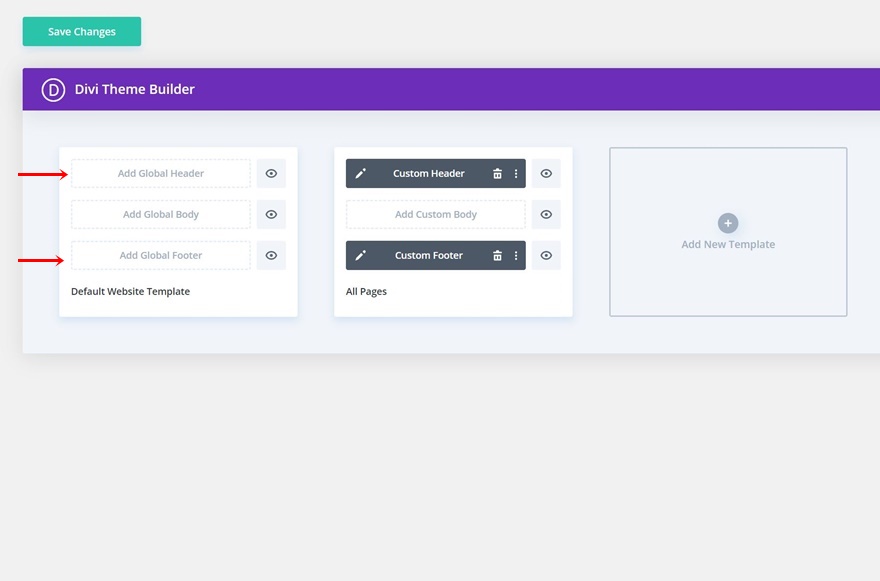The image size is (880, 581).
Task: Toggle visibility of Custom Body slot
Action: pyautogui.click(x=546, y=214)
